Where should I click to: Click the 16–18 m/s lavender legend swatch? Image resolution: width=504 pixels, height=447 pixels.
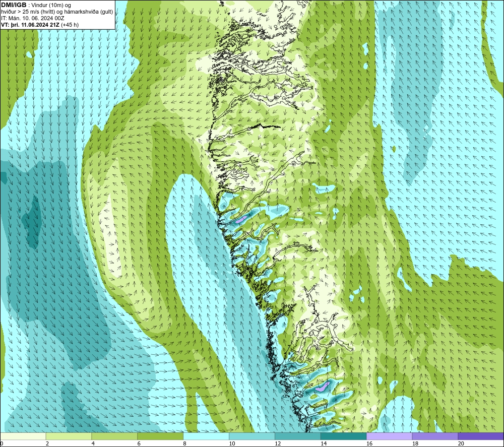(389, 436)
